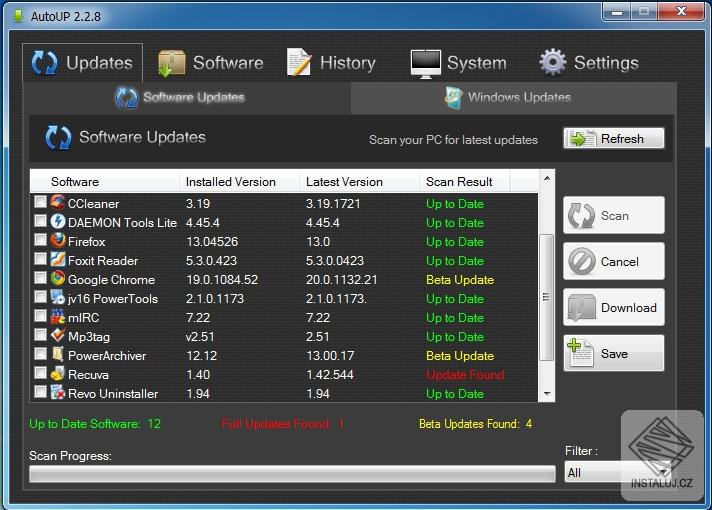Image resolution: width=712 pixels, height=510 pixels.
Task: Check the mIRC checkbox
Action: click(x=40, y=316)
